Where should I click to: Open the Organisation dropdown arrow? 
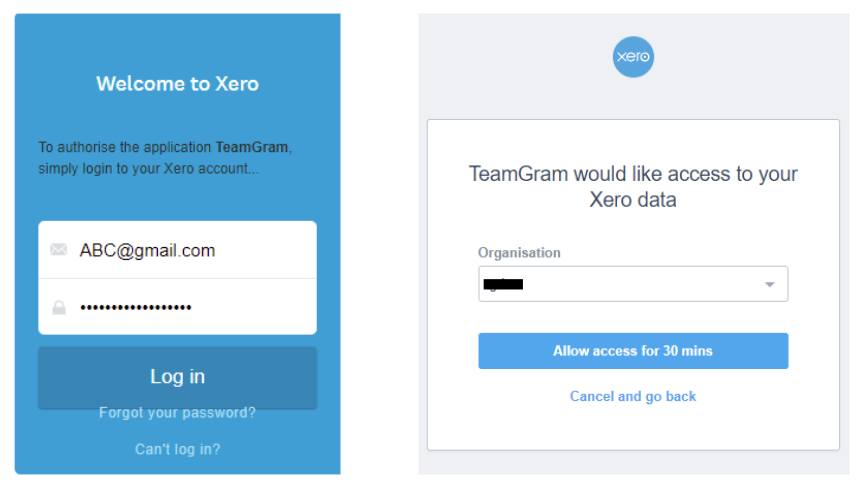click(769, 285)
